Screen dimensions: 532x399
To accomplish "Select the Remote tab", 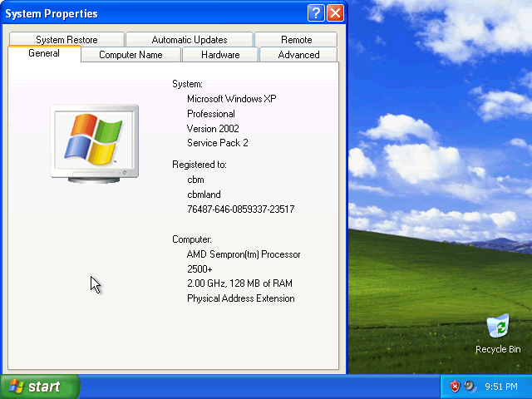I will 296,40.
